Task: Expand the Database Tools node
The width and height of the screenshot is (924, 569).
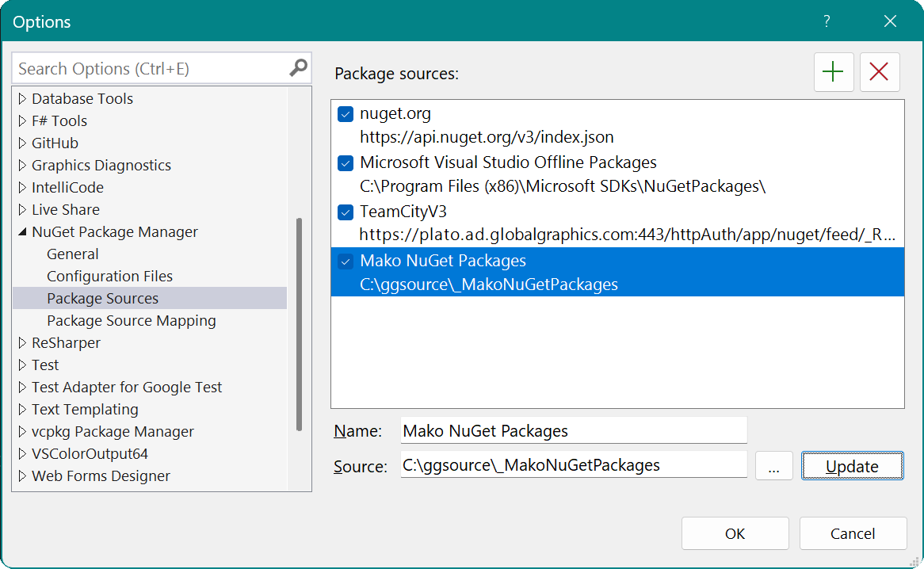Action: pos(22,99)
